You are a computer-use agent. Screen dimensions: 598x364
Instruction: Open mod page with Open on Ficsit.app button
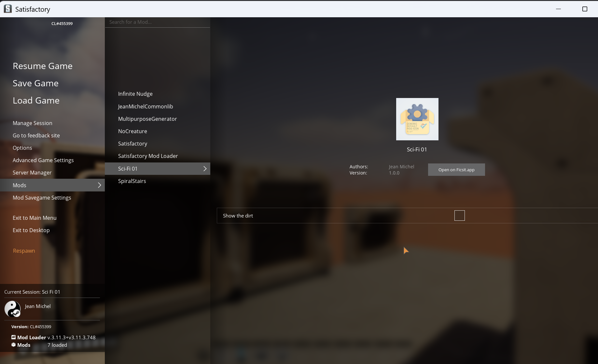(x=456, y=170)
